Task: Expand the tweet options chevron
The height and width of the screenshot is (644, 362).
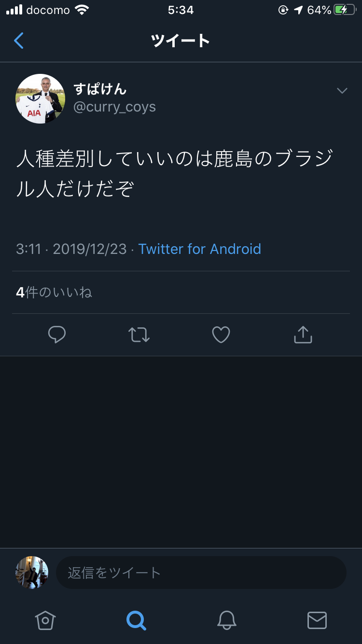Action: click(x=342, y=91)
